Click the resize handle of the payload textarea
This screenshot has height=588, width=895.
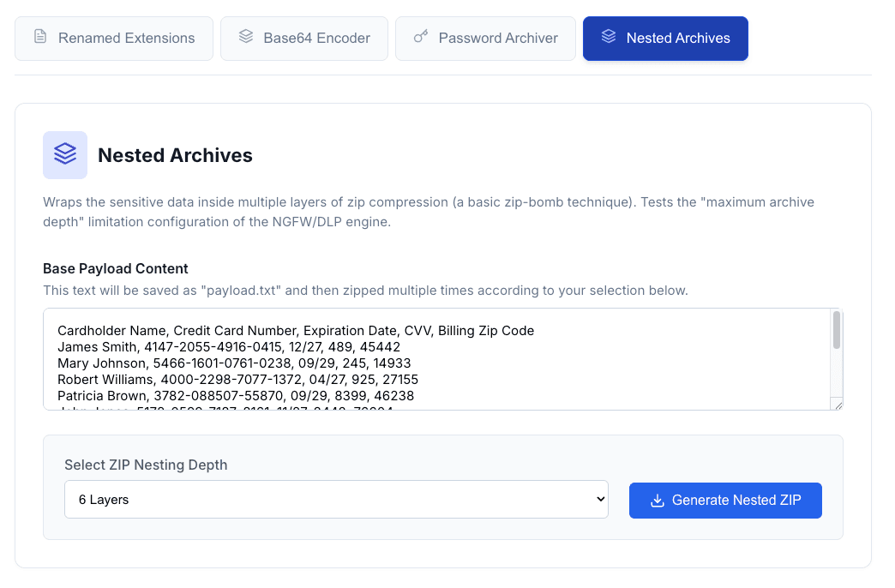(837, 404)
